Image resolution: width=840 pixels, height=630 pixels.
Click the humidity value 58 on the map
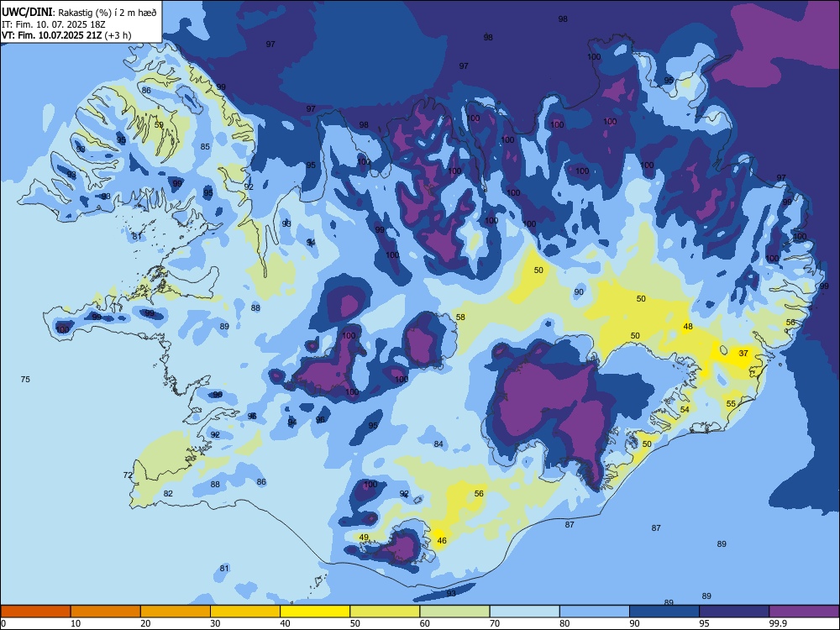pos(460,318)
